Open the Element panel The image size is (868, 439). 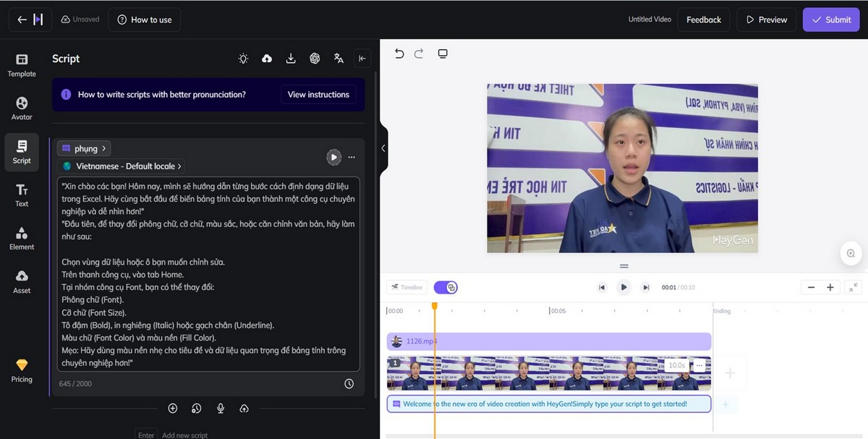22,239
